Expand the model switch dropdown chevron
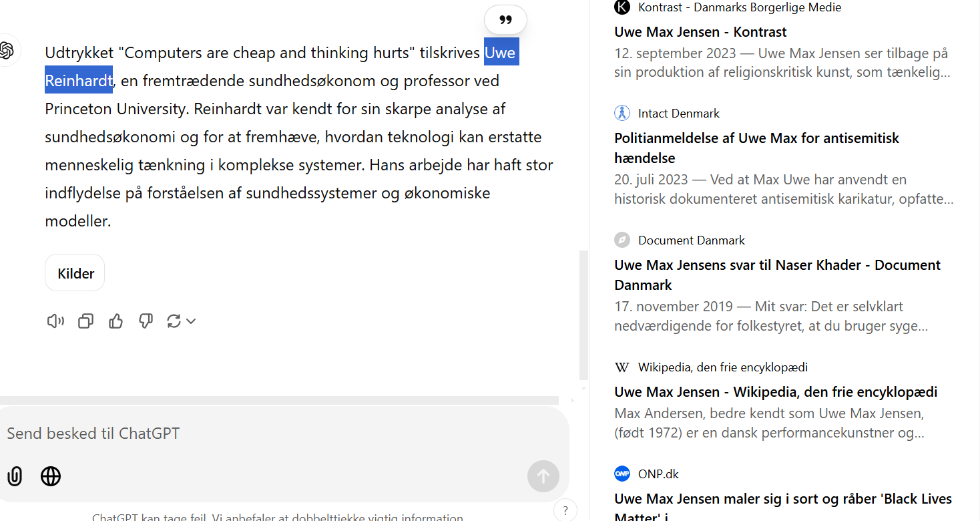This screenshot has height=521, width=980. 191,321
